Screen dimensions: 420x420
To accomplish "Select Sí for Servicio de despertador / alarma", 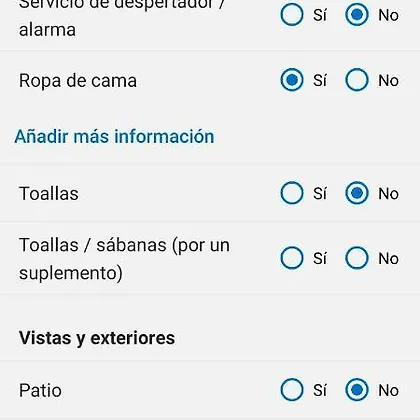I will [x=292, y=15].
